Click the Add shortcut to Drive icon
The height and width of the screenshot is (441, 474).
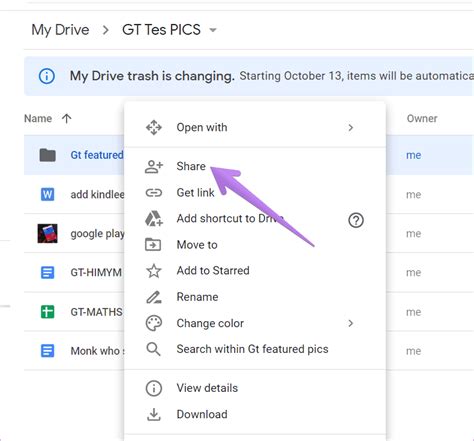154,219
